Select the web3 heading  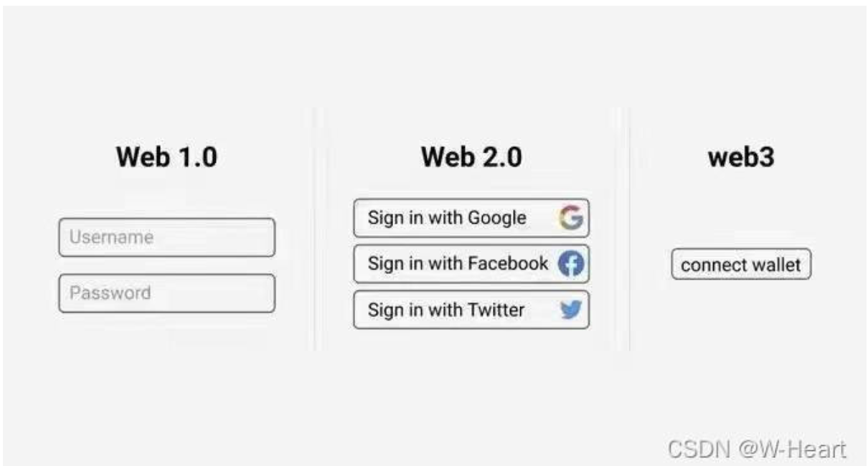(741, 158)
